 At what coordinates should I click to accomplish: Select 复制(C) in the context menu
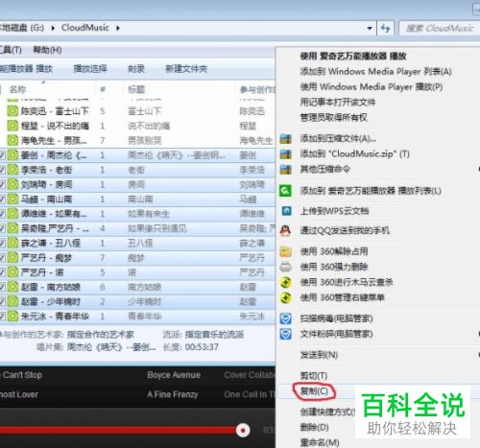tap(314, 391)
